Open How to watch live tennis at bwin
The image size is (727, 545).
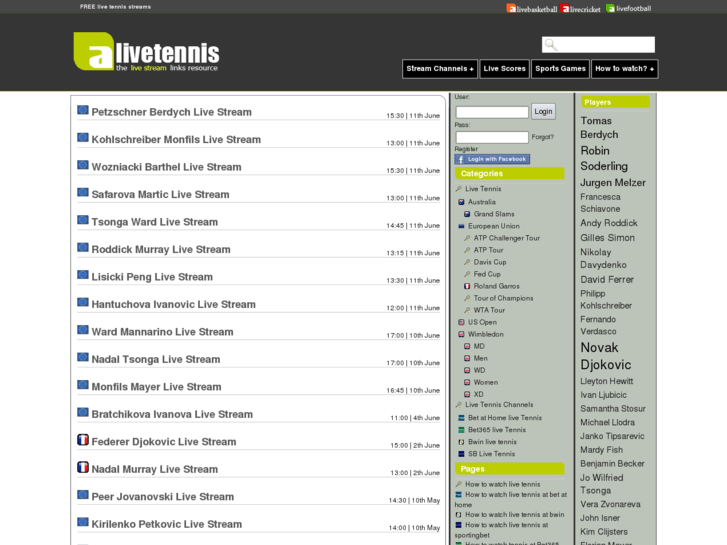coord(515,514)
